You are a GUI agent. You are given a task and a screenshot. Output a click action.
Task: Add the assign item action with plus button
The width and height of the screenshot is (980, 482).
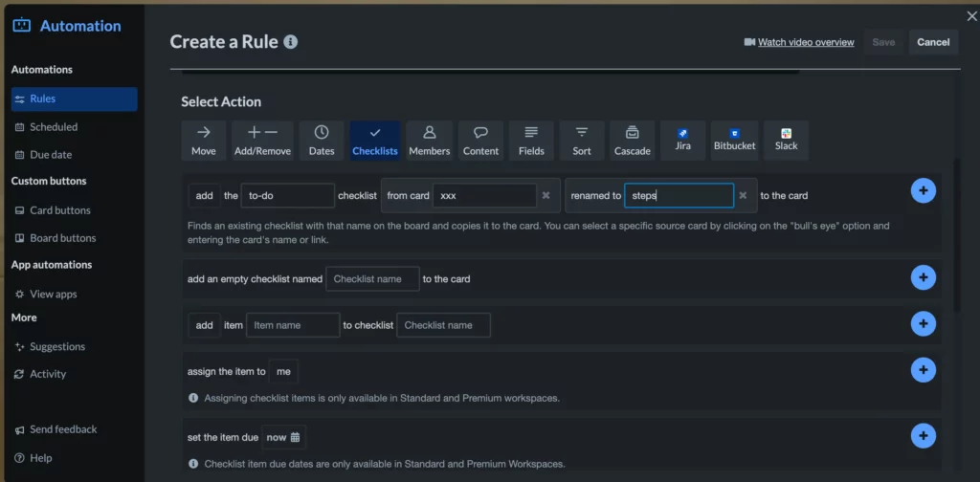click(924, 369)
